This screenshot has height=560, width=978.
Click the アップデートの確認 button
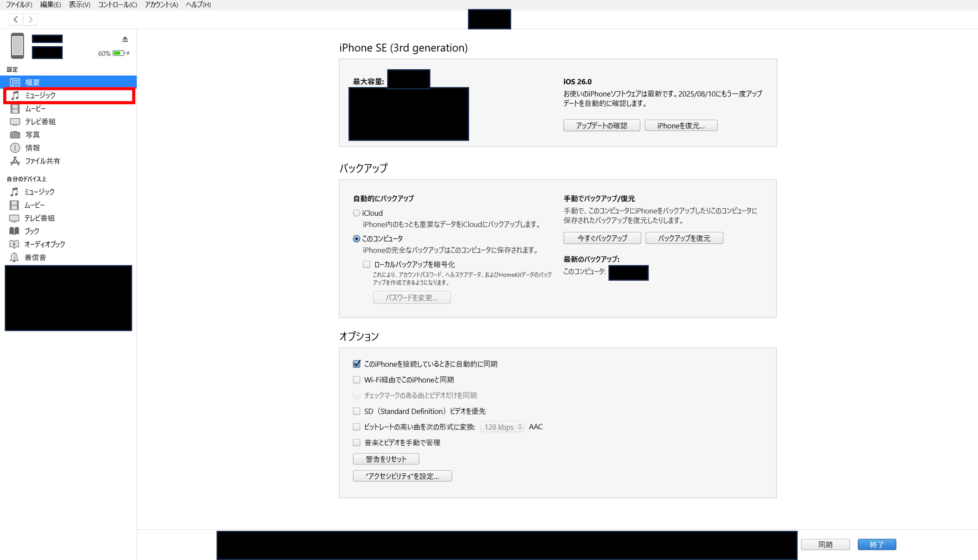tap(602, 125)
